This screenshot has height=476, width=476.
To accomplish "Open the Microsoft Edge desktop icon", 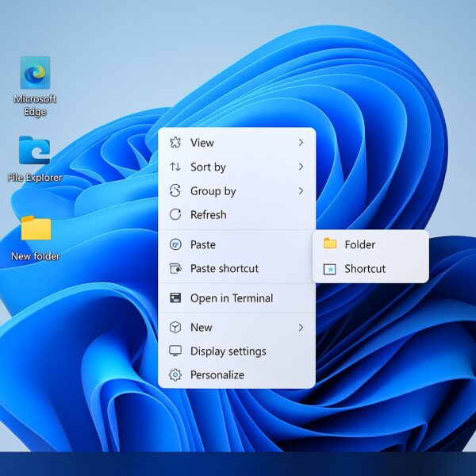I will (x=35, y=86).
